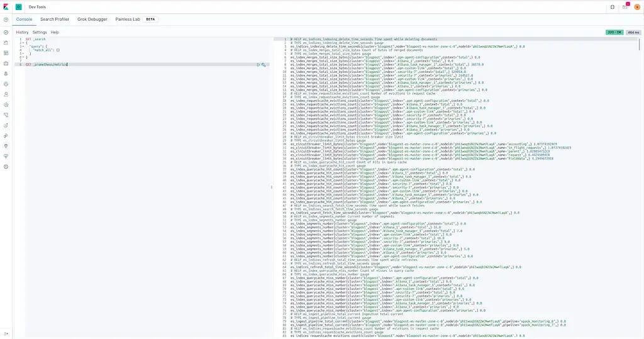Open Management gear icon in sidebar
This screenshot has height=339, width=644.
tap(6, 167)
